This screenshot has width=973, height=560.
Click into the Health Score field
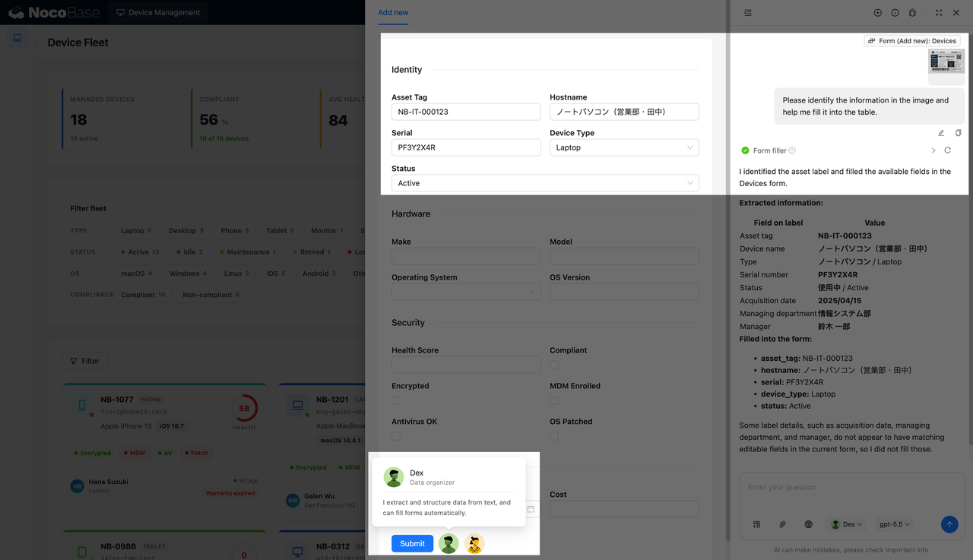point(466,365)
